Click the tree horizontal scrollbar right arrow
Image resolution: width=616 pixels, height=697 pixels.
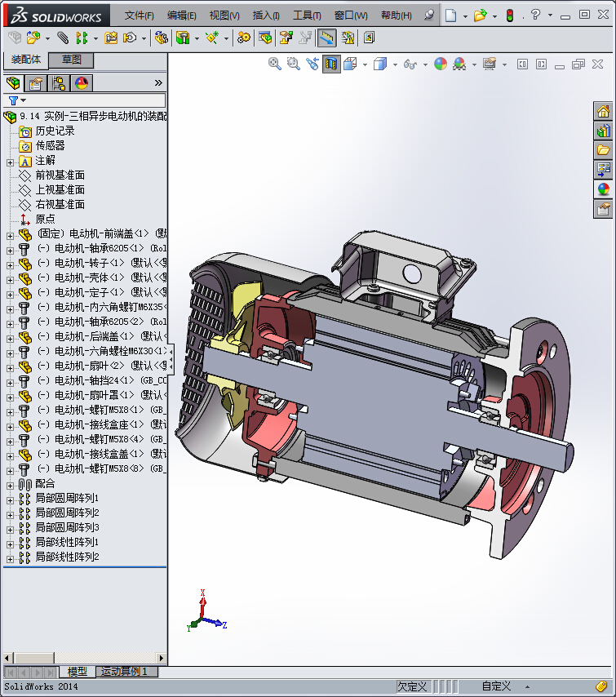coord(162,658)
